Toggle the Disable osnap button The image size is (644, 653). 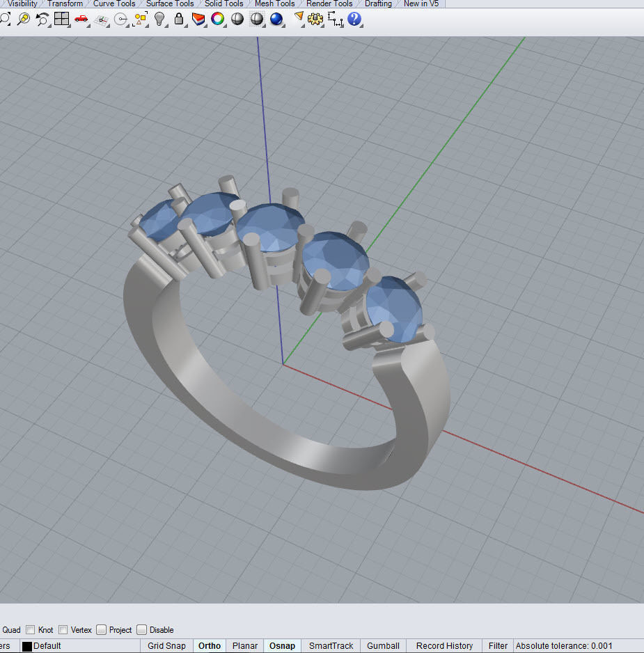(141, 629)
